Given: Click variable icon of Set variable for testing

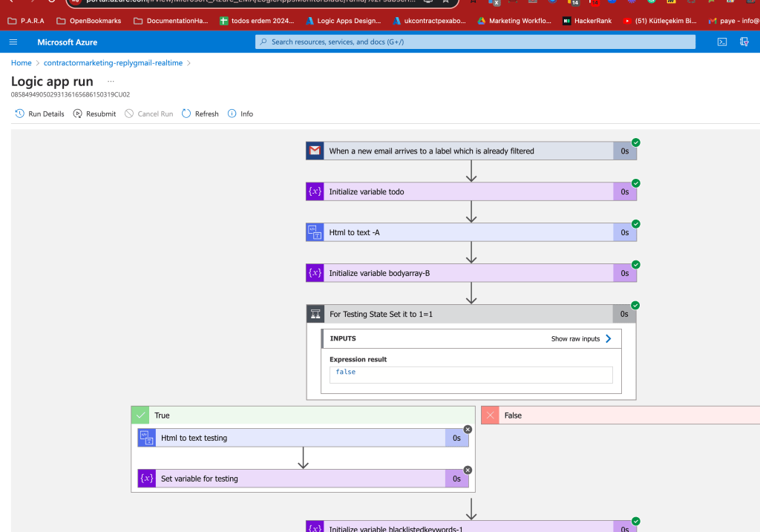Looking at the screenshot, I should [x=146, y=479].
